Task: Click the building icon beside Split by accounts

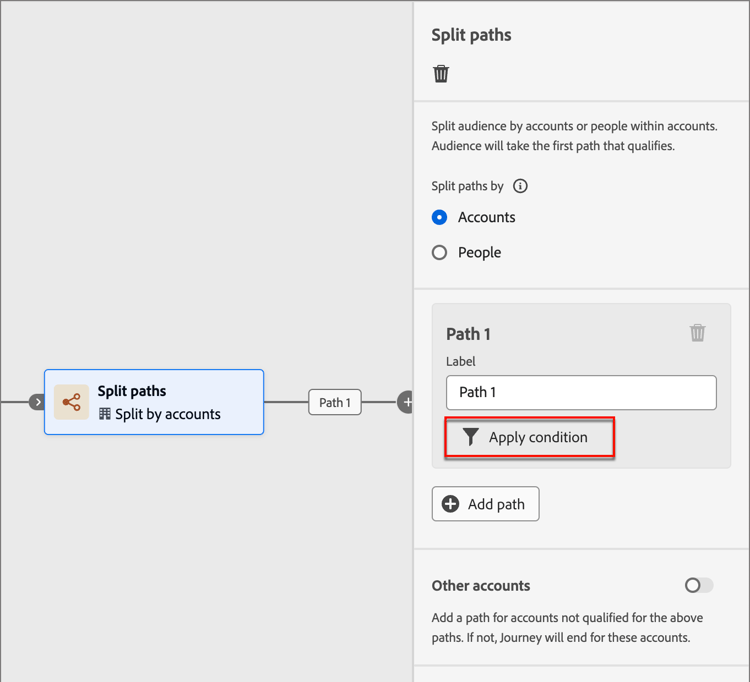Action: (x=105, y=414)
